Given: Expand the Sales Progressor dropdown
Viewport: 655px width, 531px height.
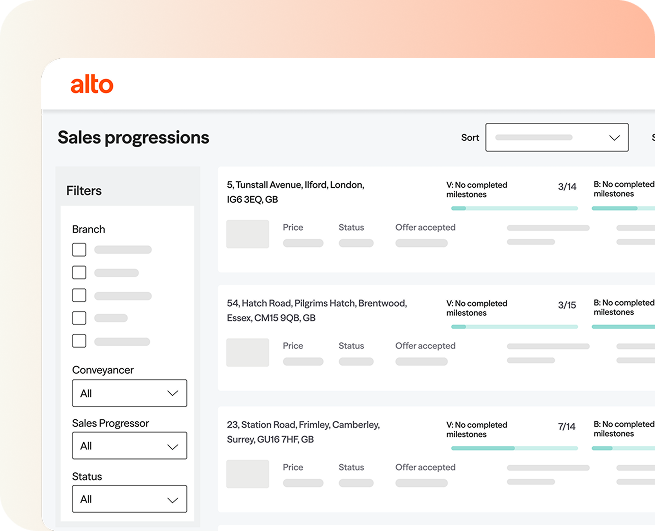Looking at the screenshot, I should coord(129,446).
